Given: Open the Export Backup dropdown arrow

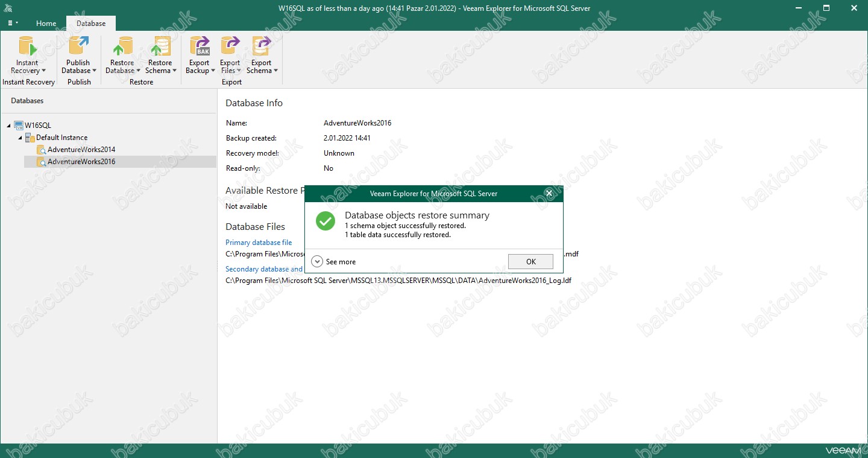Looking at the screenshot, I should 213,71.
